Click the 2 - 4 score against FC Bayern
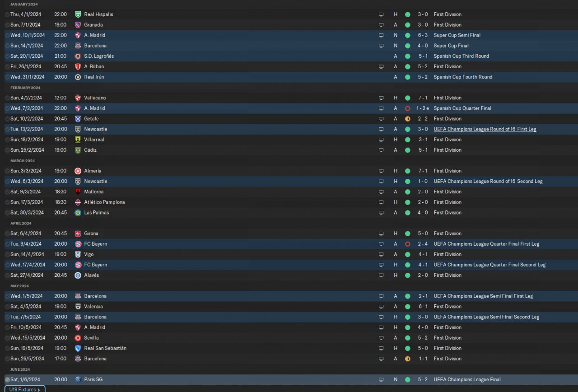This screenshot has height=392, width=578. click(423, 244)
